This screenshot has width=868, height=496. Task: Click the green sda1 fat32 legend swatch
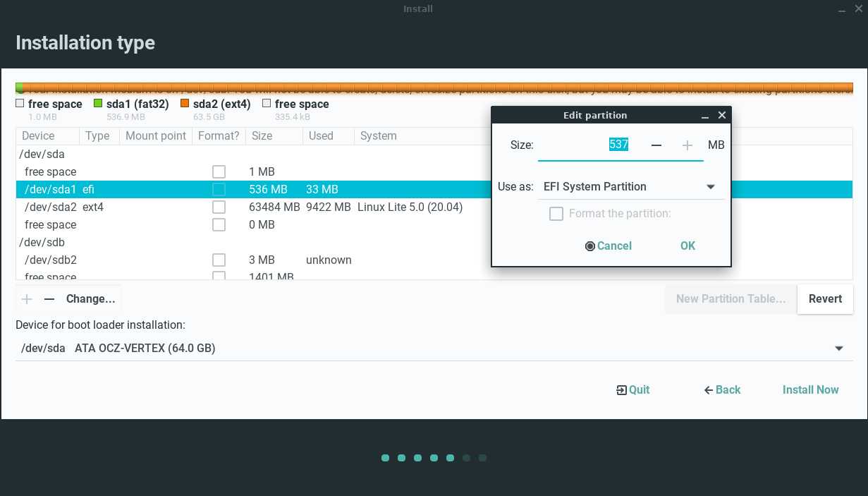pos(98,104)
